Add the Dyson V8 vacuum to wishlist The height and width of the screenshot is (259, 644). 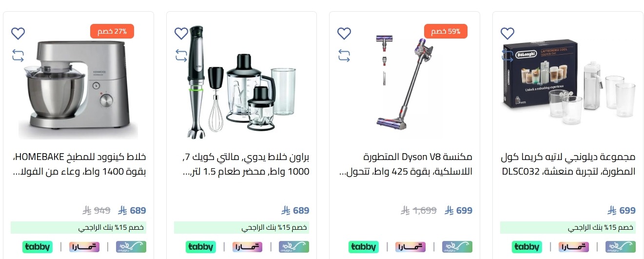[x=344, y=34]
